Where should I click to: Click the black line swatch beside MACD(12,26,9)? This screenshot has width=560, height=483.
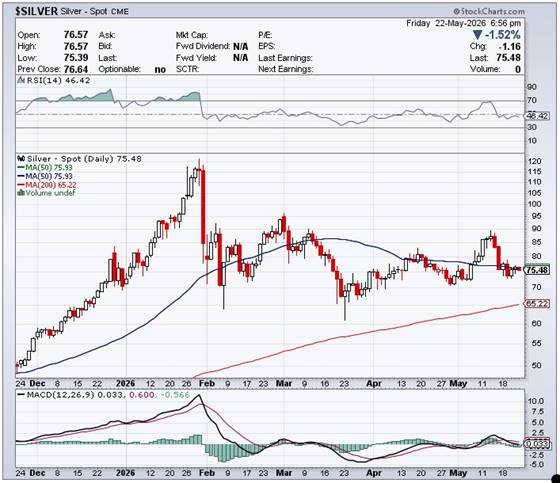(x=21, y=395)
